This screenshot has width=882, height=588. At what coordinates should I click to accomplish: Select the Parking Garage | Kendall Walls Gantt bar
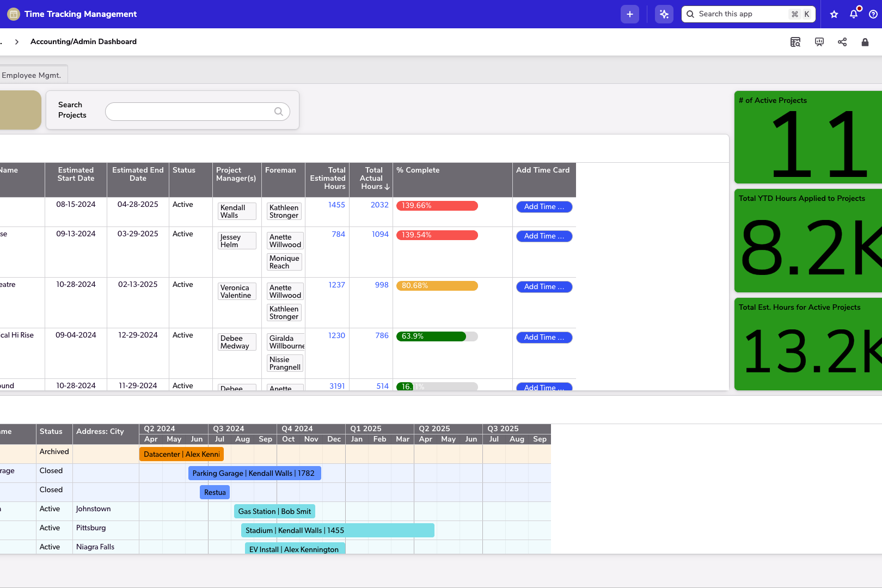tap(254, 473)
